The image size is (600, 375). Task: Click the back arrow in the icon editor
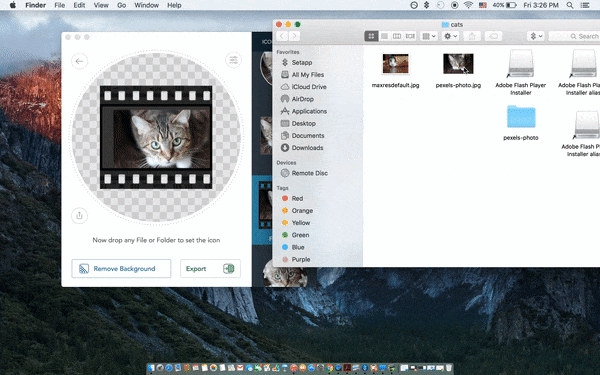pyautogui.click(x=80, y=61)
